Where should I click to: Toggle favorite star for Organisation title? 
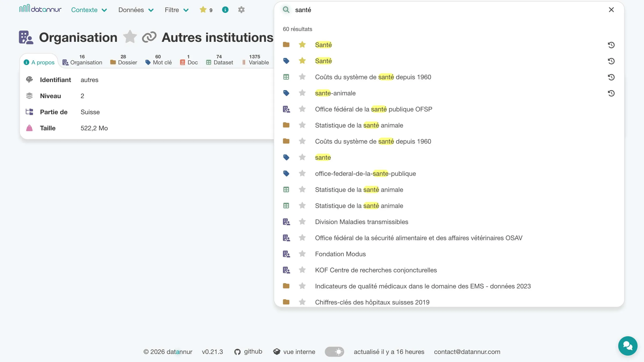[x=130, y=37]
